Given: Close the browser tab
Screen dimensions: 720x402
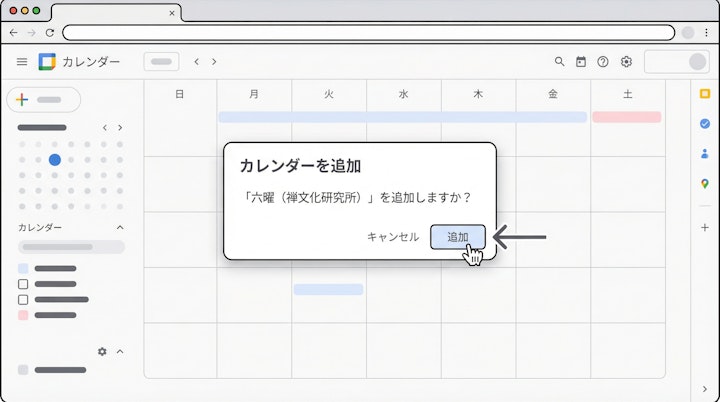Looking at the screenshot, I should click(x=172, y=13).
